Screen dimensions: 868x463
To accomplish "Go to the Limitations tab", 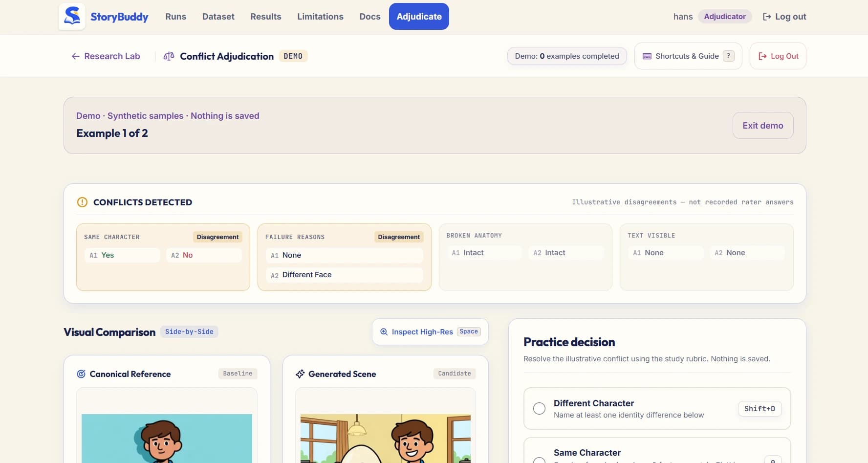I will coord(320,17).
